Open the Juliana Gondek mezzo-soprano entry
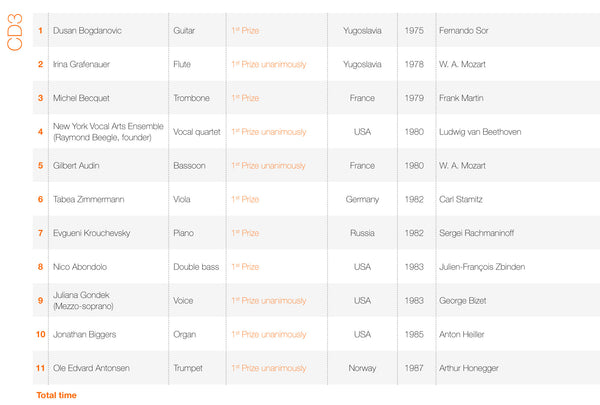 (84, 301)
